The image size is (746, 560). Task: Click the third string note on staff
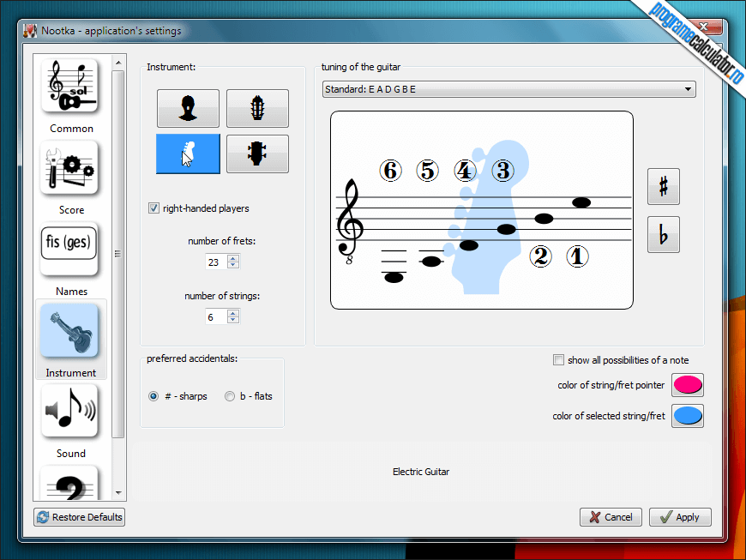click(506, 229)
